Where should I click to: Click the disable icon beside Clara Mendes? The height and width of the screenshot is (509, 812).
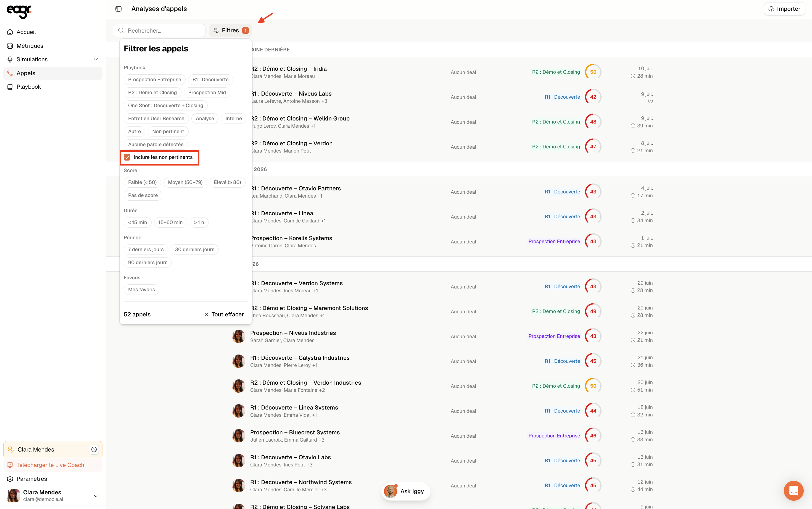pyautogui.click(x=94, y=449)
